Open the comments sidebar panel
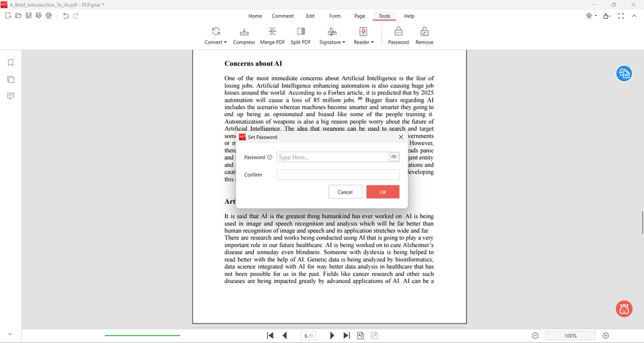Screen dimensions: 644x343 (x=11, y=96)
